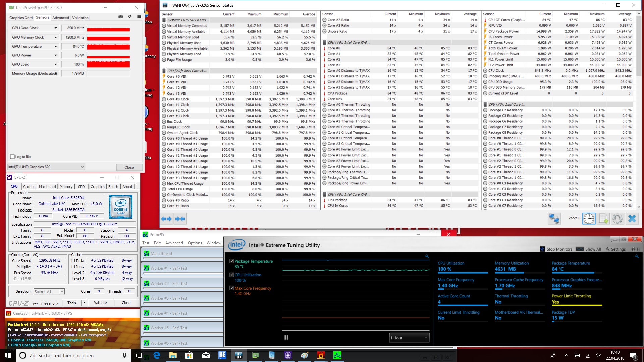The height and width of the screenshot is (362, 644).
Task: Enable the Log to file checkbox
Action: [12, 157]
